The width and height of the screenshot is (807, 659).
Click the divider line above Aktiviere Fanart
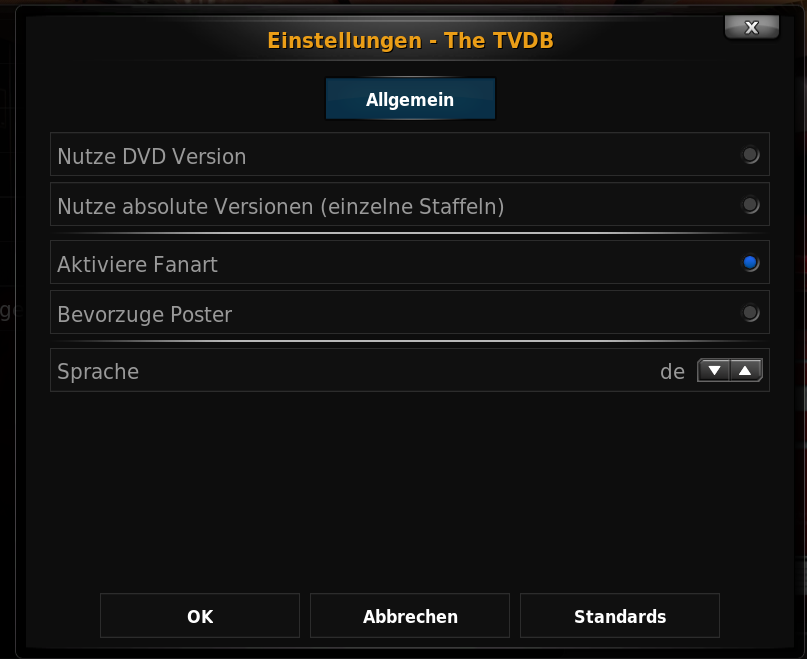pos(410,233)
